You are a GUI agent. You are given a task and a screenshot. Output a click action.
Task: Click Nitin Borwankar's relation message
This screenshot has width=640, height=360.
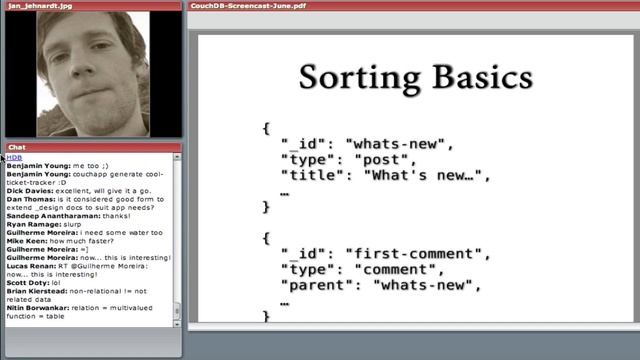79,312
